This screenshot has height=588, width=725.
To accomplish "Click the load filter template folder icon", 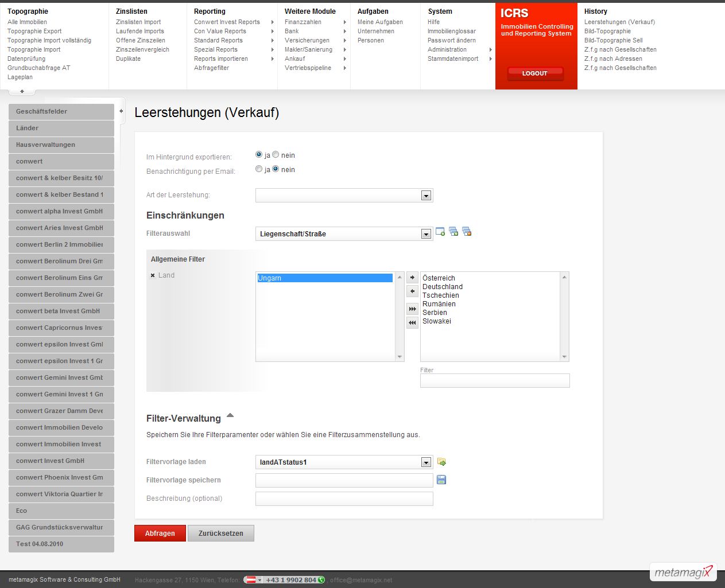I will [x=441, y=462].
